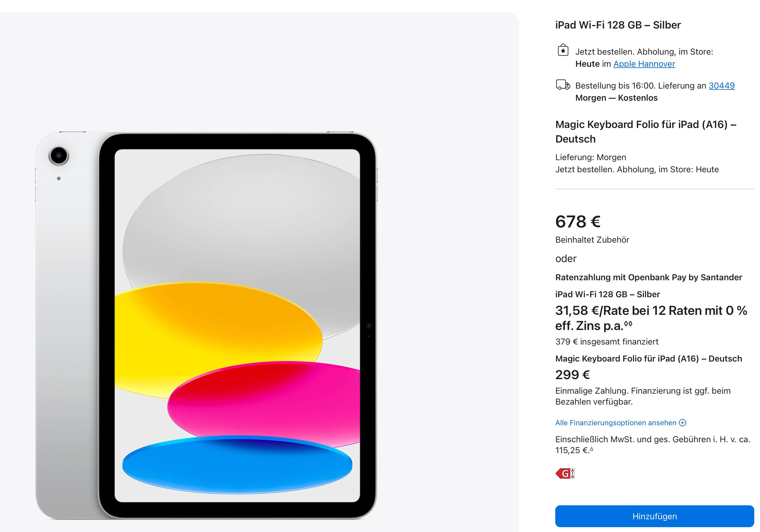Change delivery postal code 30449
Viewport: 760px width, 532px height.
[x=721, y=86]
